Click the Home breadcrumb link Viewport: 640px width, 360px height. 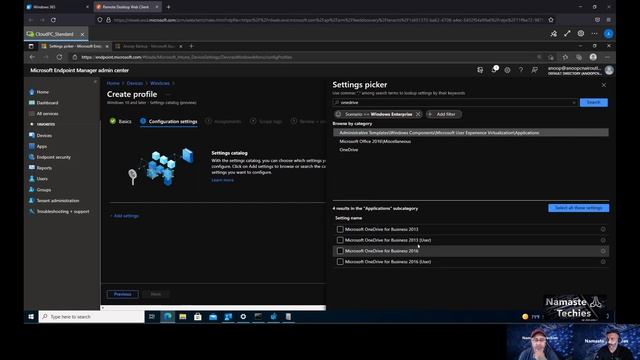point(113,83)
